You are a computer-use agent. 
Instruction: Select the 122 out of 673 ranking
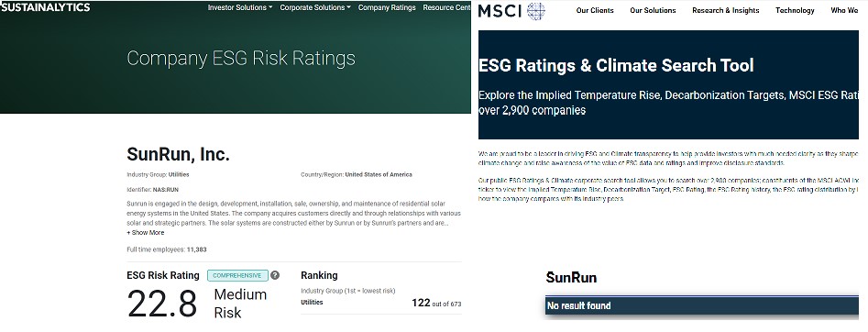436,304
